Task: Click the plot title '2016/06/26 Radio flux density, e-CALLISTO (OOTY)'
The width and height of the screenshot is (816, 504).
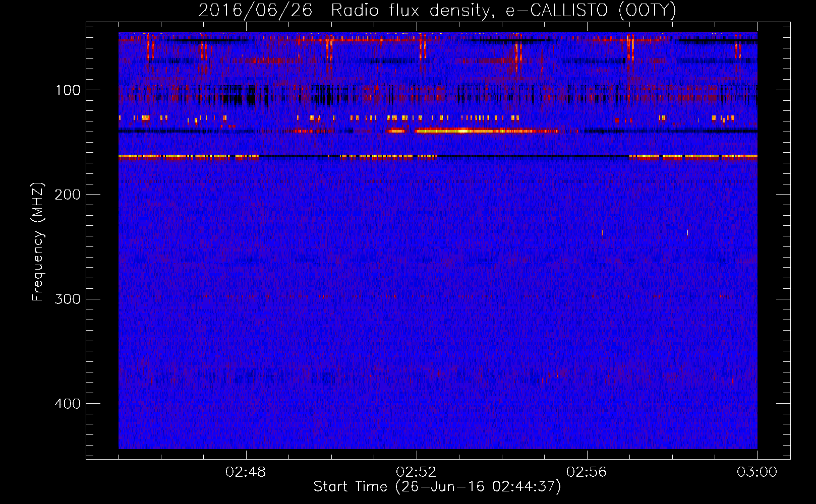Action: pyautogui.click(x=437, y=10)
